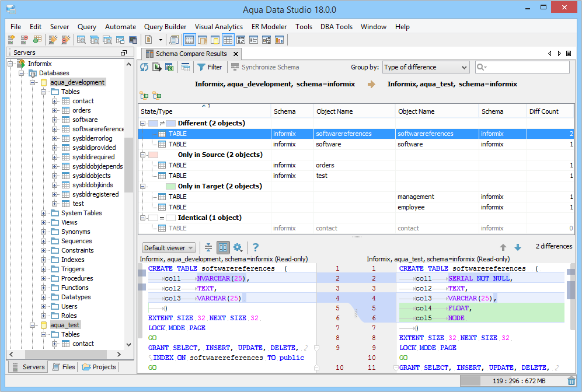The height and width of the screenshot is (392, 582).
Task: Open diff viewer settings gear
Action: click(238, 247)
